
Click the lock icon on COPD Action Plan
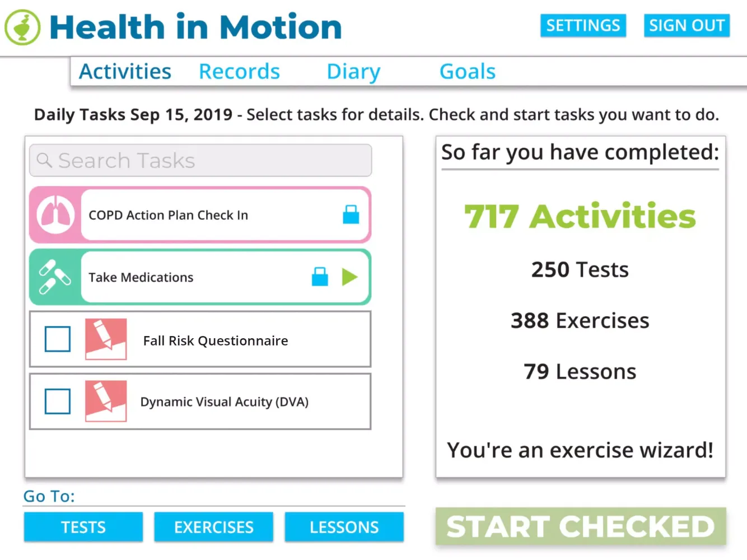coord(351,214)
